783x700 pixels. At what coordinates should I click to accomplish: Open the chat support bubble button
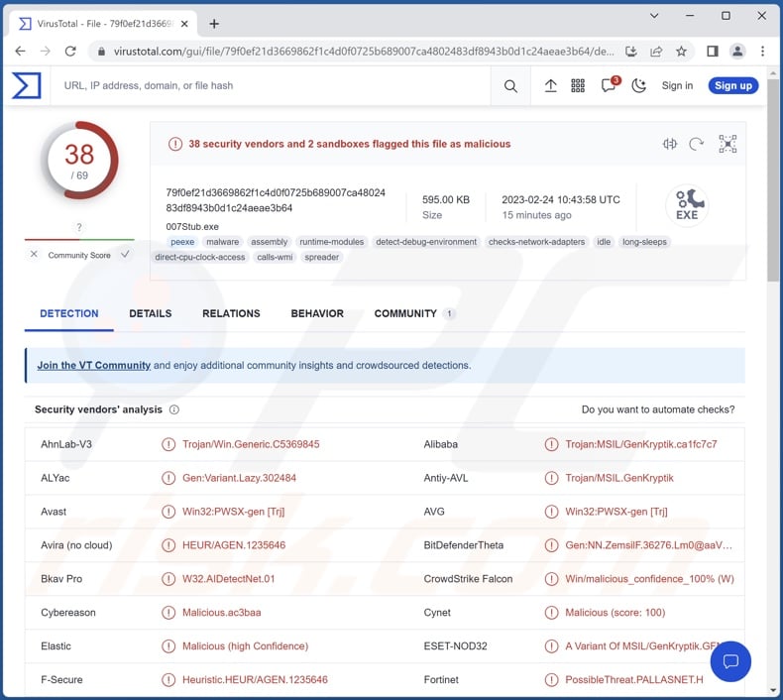[730, 661]
